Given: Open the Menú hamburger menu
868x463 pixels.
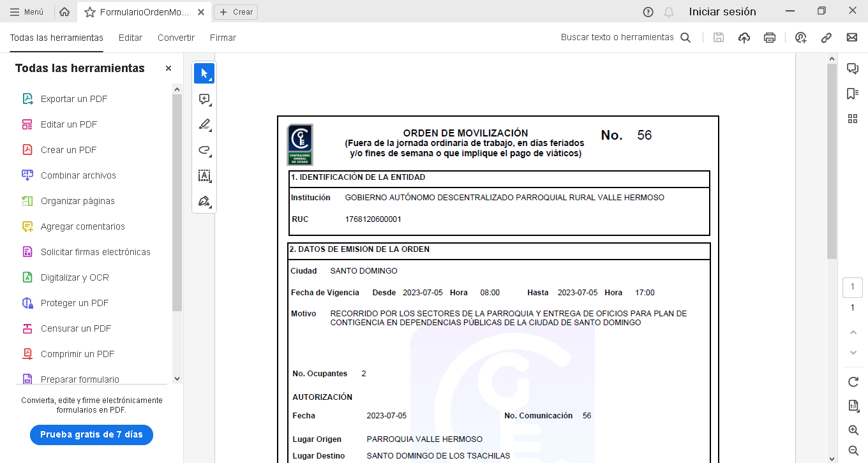Looking at the screenshot, I should click(x=27, y=11).
